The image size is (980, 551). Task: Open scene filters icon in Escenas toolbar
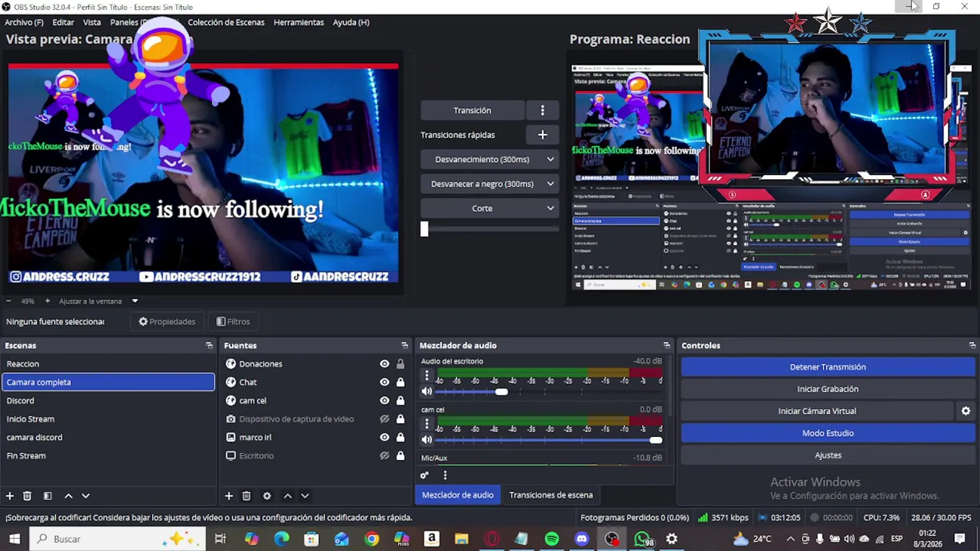pyautogui.click(x=47, y=496)
